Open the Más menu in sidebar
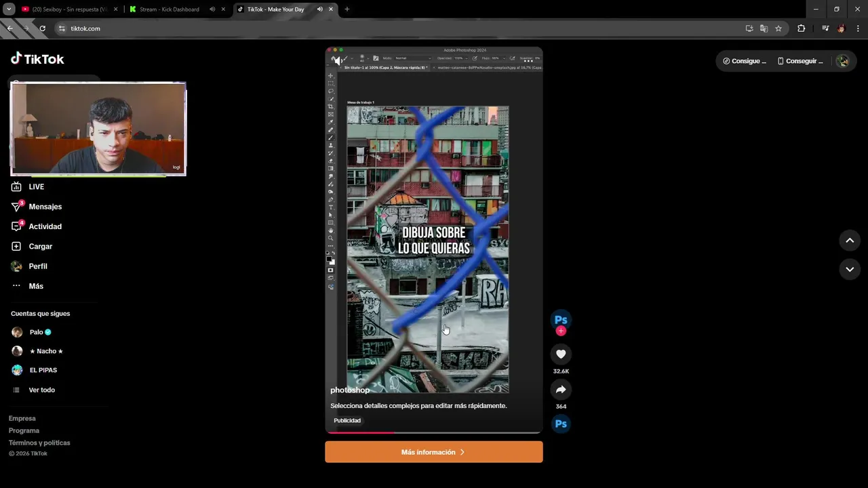868x488 pixels. tap(27, 286)
